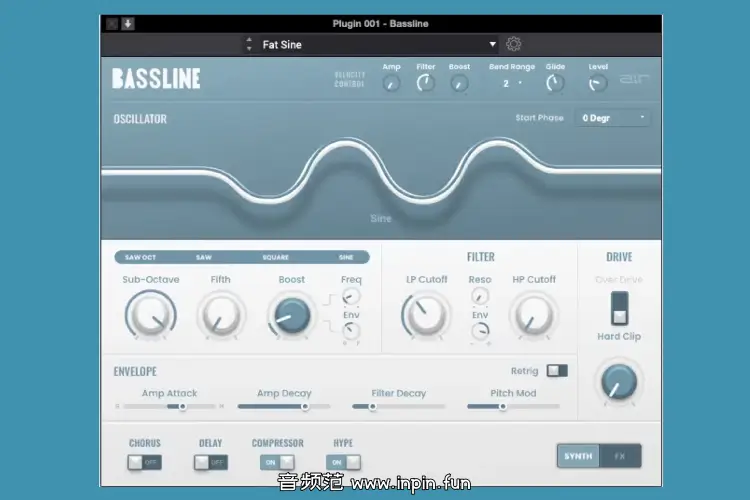Open the plugin settings gear icon
Screen dimensions: 750x500
coord(513,44)
